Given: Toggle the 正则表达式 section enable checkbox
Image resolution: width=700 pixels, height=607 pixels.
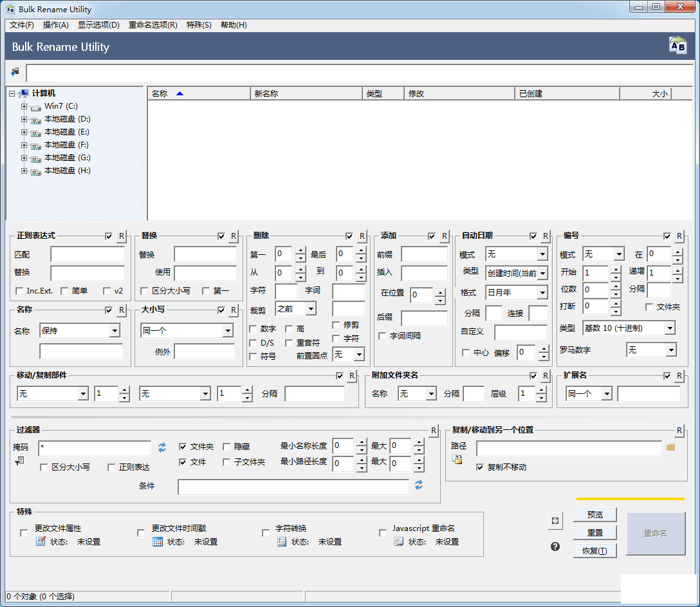Looking at the screenshot, I should 109,236.
